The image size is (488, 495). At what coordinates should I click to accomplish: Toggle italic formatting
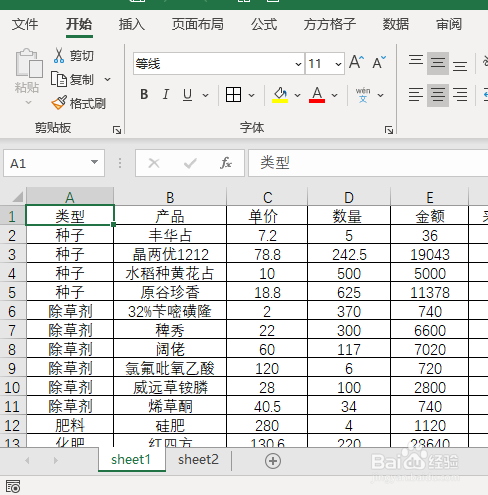point(166,95)
